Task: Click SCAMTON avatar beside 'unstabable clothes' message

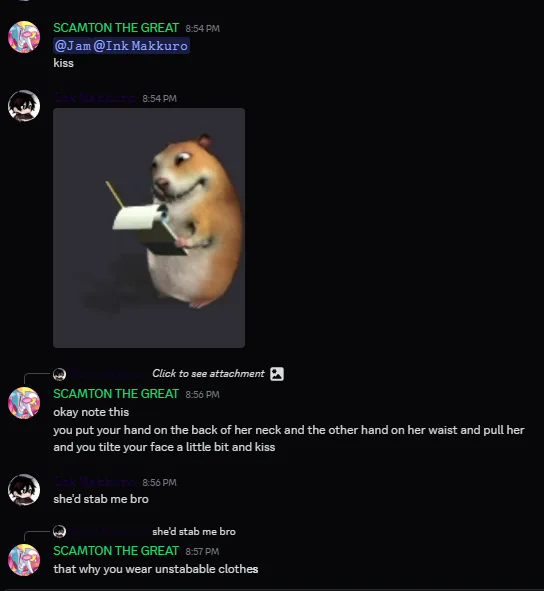Action: pyautogui.click(x=24, y=560)
